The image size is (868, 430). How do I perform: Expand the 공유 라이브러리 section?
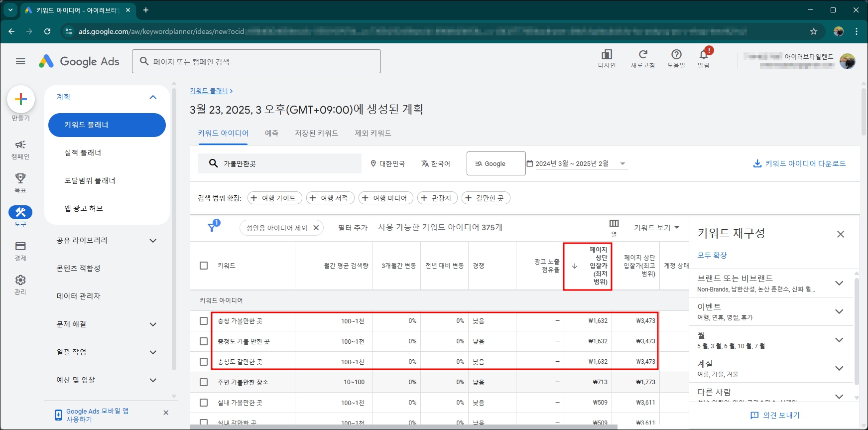[153, 241]
